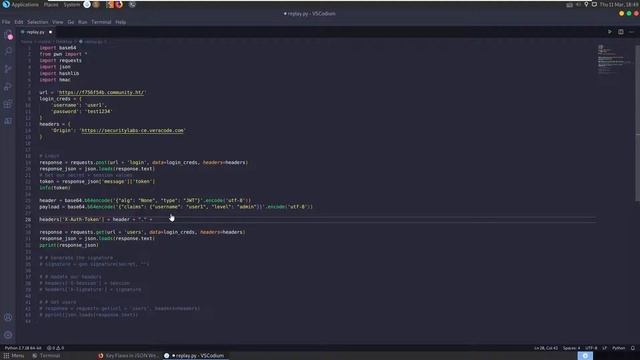
Task: Change the language mode from Python
Action: tap(618, 348)
